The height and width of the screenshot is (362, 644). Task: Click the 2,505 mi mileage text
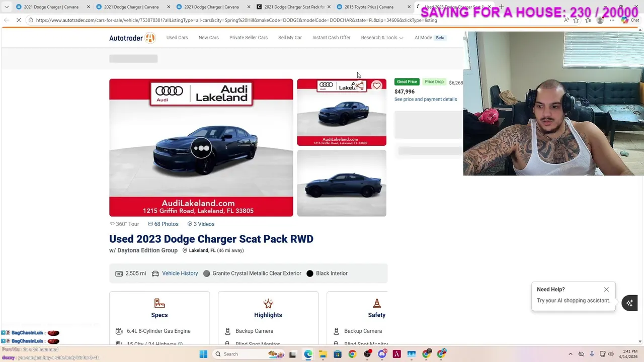(x=135, y=274)
